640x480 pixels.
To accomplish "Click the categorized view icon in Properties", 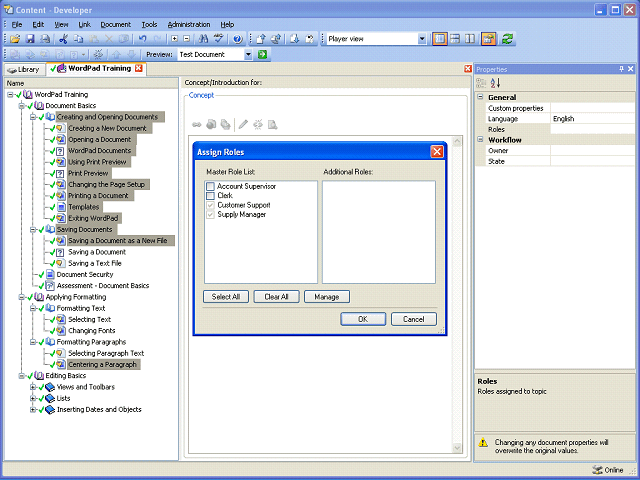I will point(481,83).
